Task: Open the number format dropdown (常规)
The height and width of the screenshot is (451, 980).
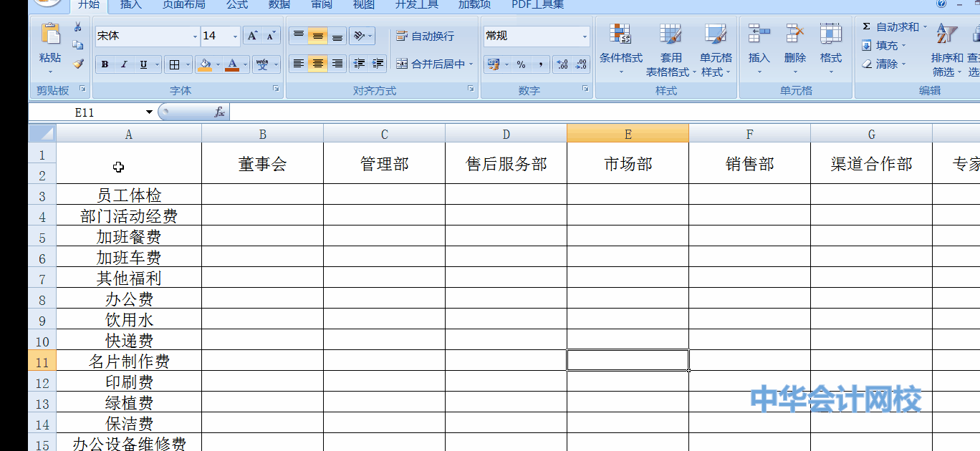Action: (x=585, y=36)
